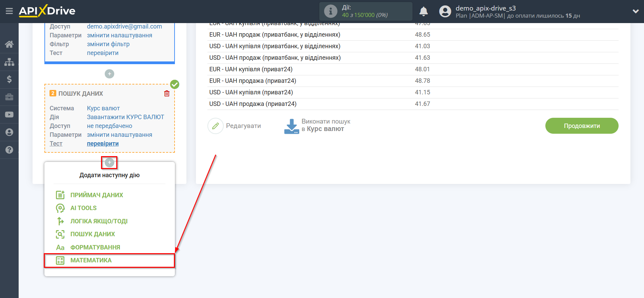Click змінити фільтр link
The width and height of the screenshot is (644, 298).
108,44
